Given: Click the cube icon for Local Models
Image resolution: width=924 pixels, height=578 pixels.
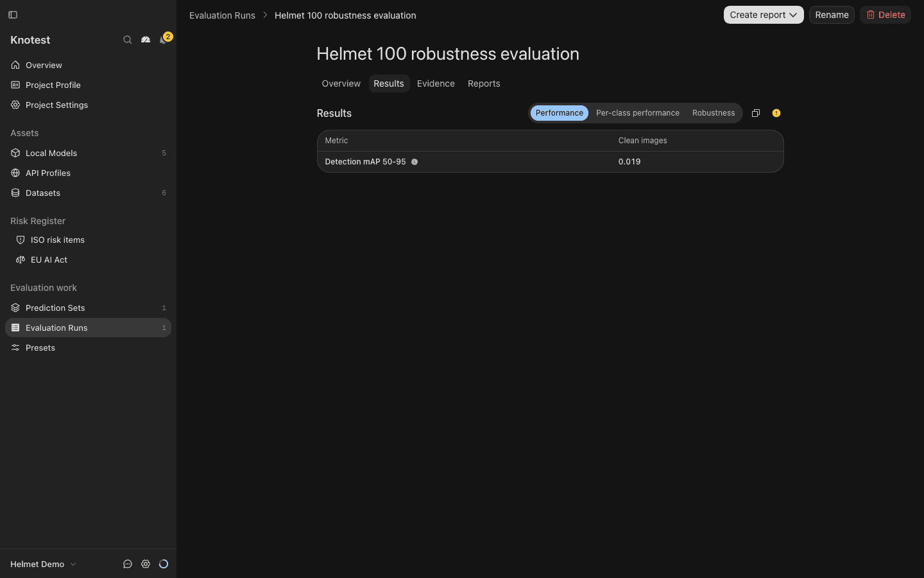Looking at the screenshot, I should (x=15, y=153).
